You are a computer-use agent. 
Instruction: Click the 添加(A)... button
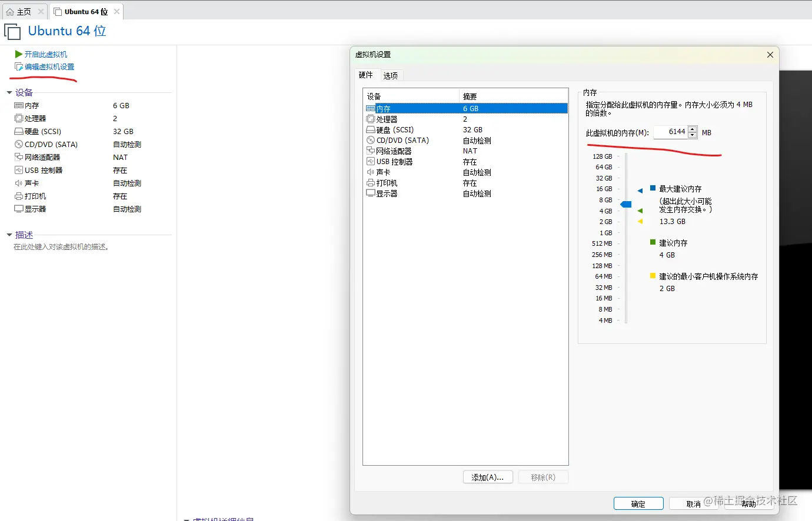click(488, 477)
